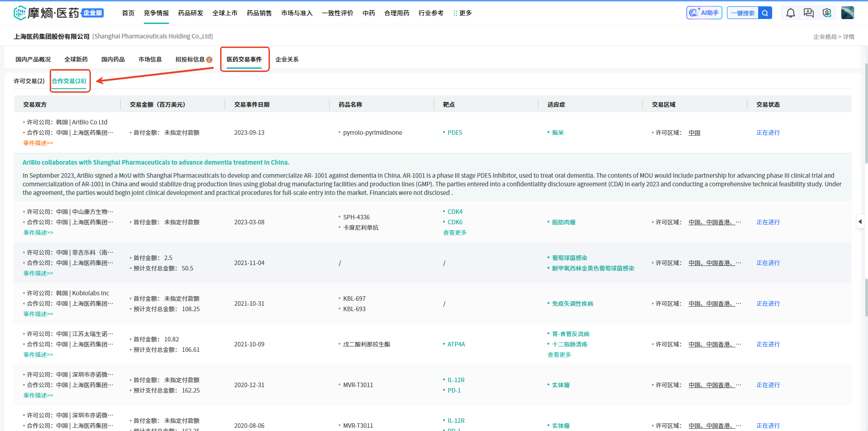Expand 事件描述 for the 中山康方生物 deal
Image resolution: width=868 pixels, height=431 pixels.
point(38,232)
